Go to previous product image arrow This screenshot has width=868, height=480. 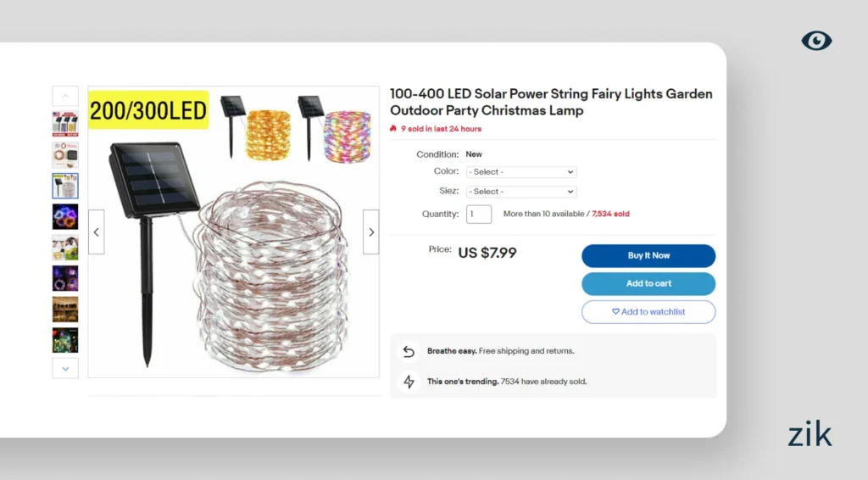[x=97, y=232]
